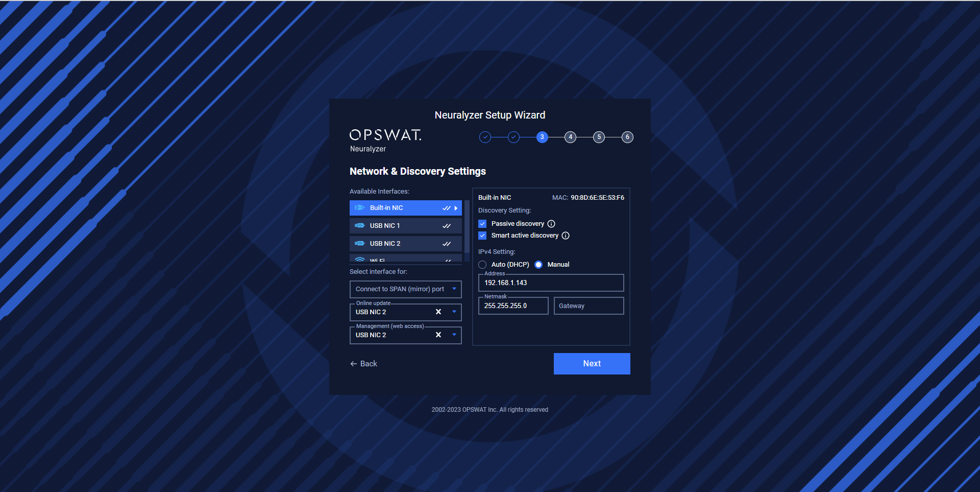
Task: Click the double-check mark on USB NIC 1
Action: point(446,226)
